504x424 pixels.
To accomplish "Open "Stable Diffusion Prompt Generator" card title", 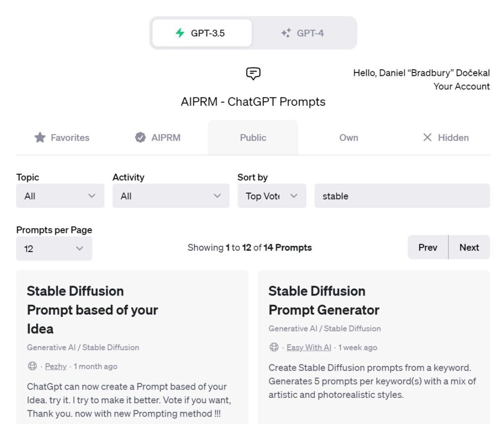I will pyautogui.click(x=324, y=300).
